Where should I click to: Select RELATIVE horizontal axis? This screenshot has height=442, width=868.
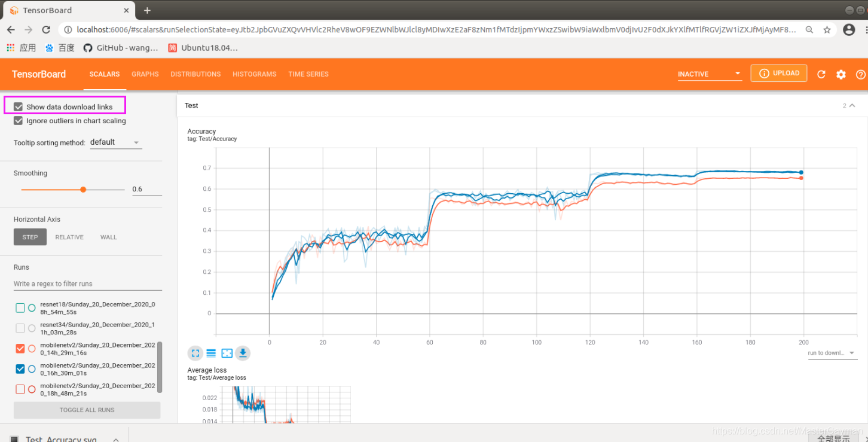point(69,237)
